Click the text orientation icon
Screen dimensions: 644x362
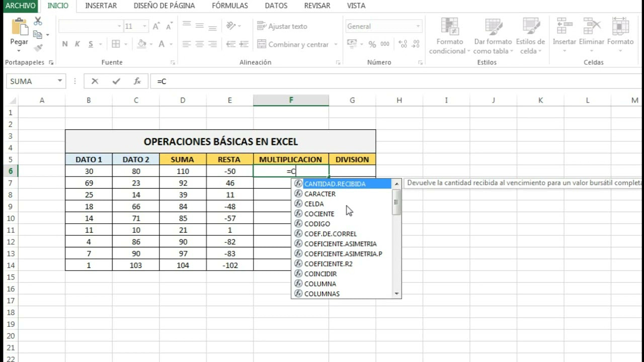pyautogui.click(x=230, y=26)
